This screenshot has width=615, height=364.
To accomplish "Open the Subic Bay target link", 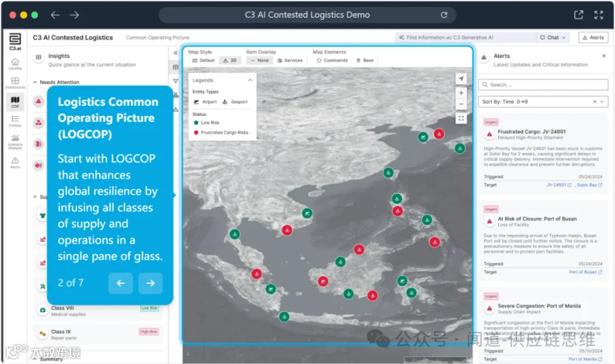I will [x=590, y=185].
